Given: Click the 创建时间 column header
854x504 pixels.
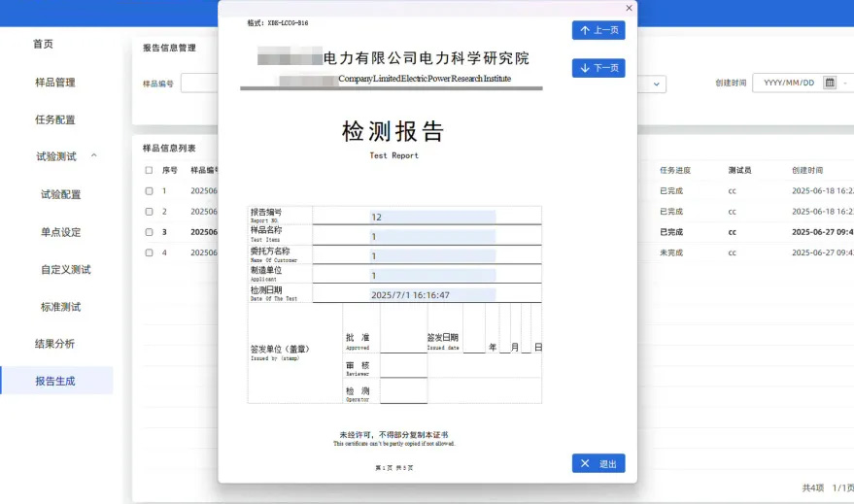Looking at the screenshot, I should (807, 170).
